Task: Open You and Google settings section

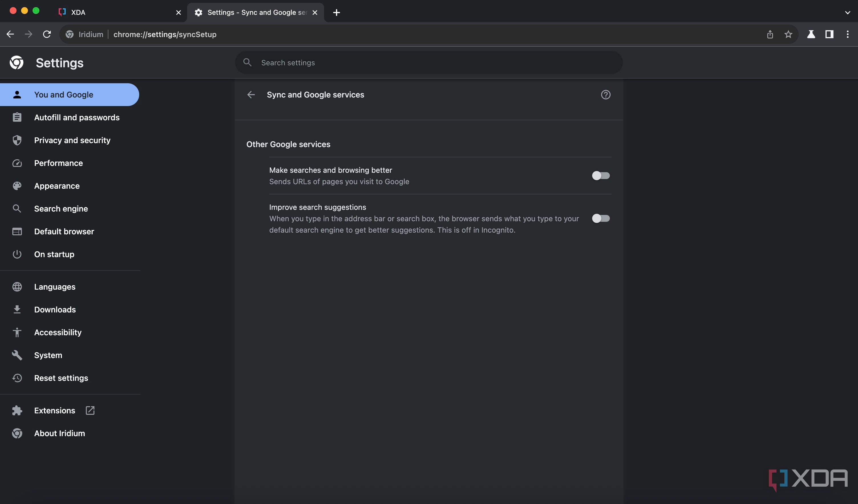Action: click(x=70, y=95)
